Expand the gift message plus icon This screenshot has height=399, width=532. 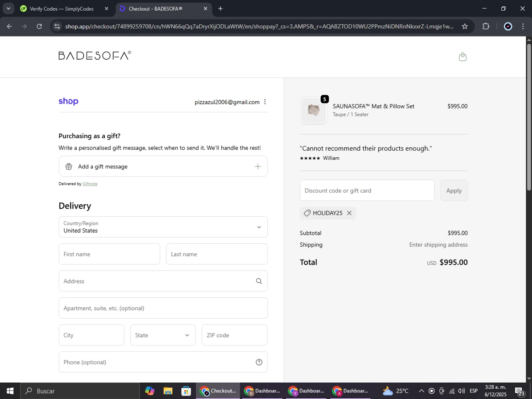click(x=258, y=166)
